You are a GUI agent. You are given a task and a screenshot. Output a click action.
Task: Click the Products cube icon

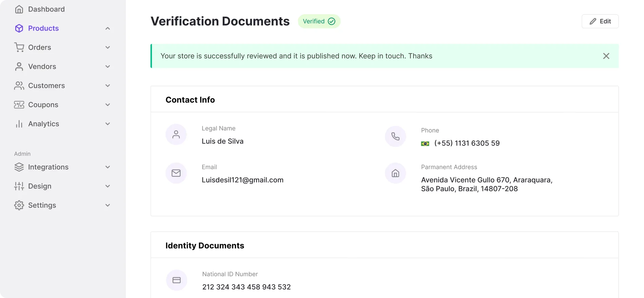[x=19, y=28]
